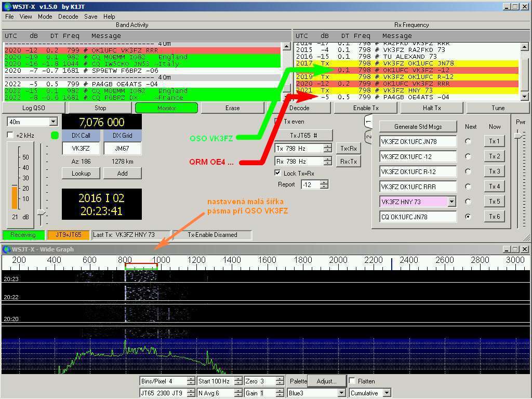Open the 40m band dropdown
The image size is (532, 399).
(52, 122)
